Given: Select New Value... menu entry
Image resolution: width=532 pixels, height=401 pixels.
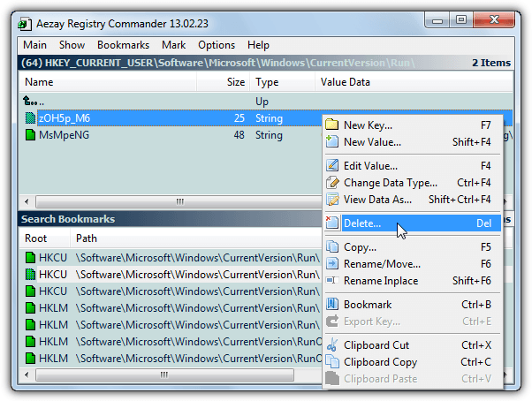Looking at the screenshot, I should [x=413, y=141].
